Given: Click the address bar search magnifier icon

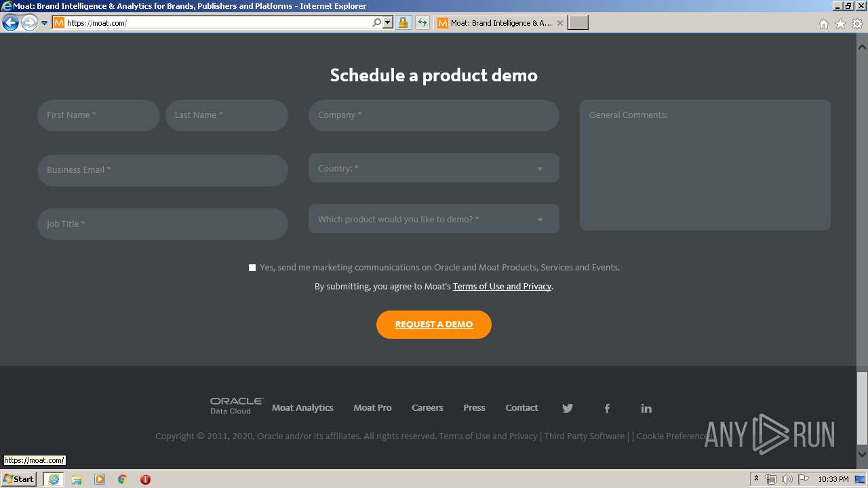Looking at the screenshot, I should point(377,22).
